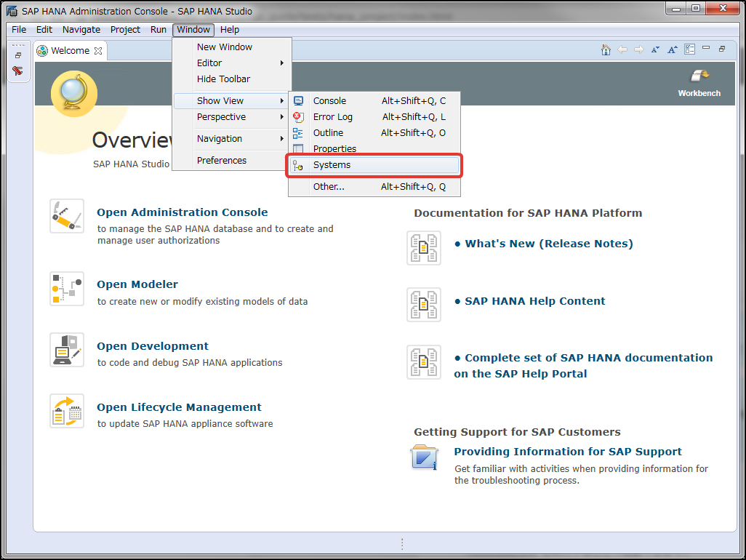746x560 pixels.
Task: Click the Systems view icon in submenu
Action: point(298,165)
